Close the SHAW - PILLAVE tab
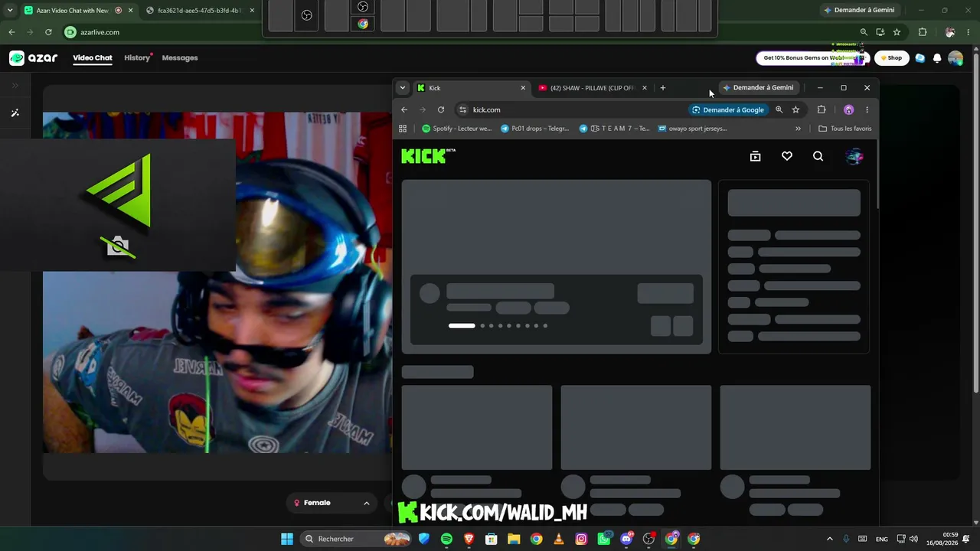980x551 pixels. tap(644, 88)
